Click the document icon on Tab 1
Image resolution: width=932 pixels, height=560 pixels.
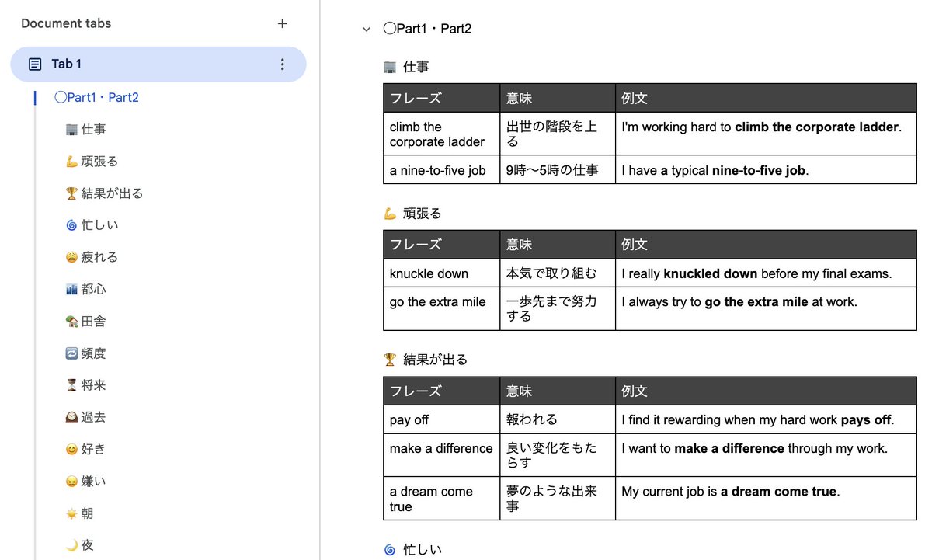point(34,64)
